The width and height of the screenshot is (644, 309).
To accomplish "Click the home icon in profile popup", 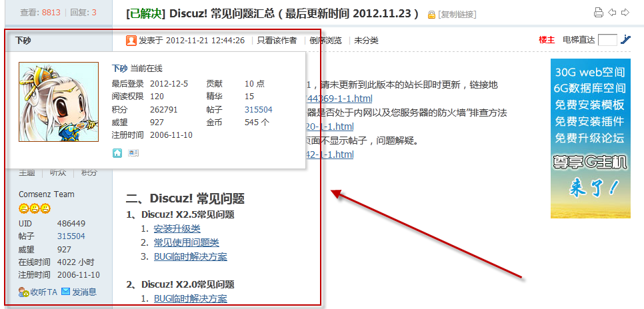I will coord(117,153).
